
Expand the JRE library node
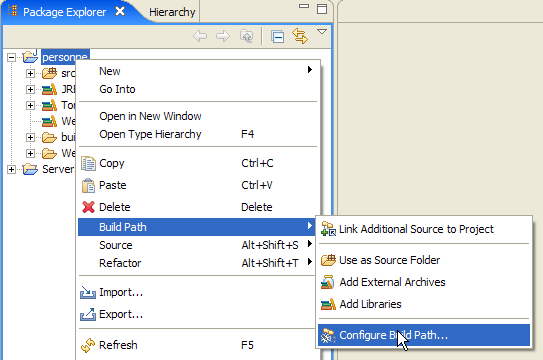pos(30,89)
